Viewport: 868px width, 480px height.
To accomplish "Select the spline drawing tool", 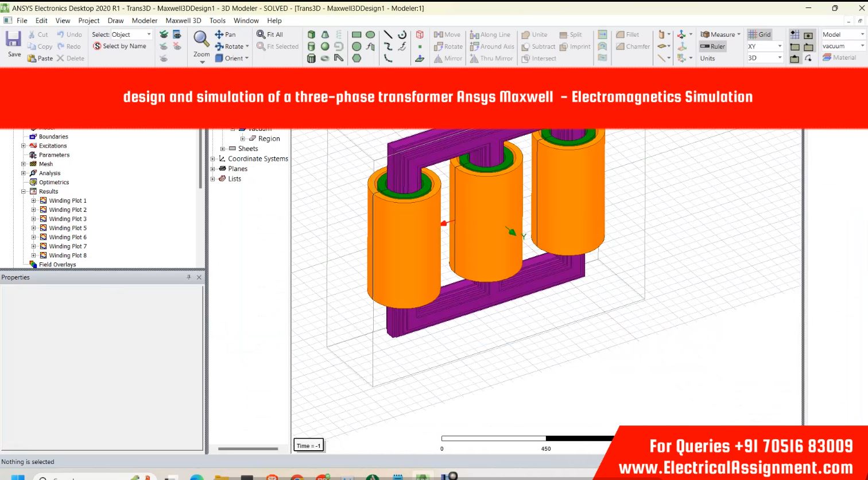I will click(x=388, y=47).
